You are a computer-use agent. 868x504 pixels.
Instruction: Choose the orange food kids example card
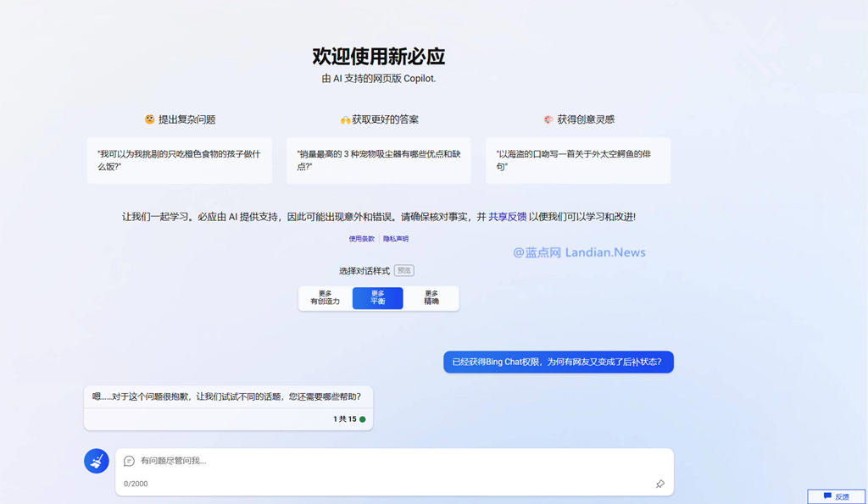click(180, 160)
